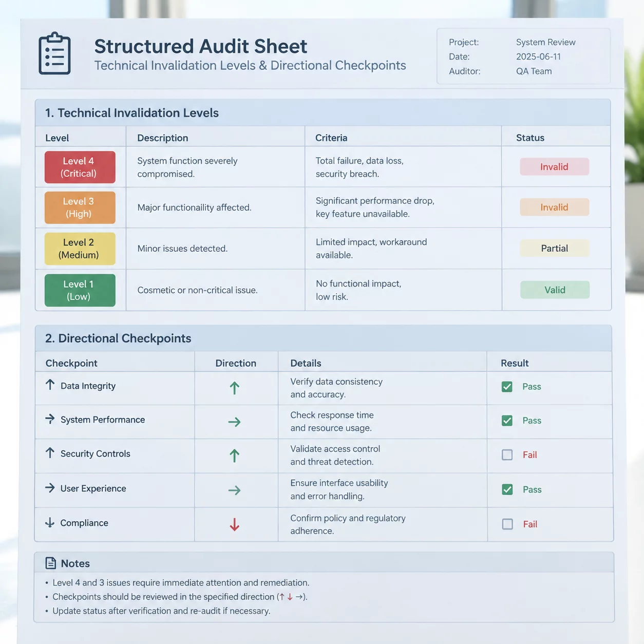Click the orange Level 3 (High) badge
Image resolution: width=644 pixels, height=644 pixels.
click(x=80, y=207)
